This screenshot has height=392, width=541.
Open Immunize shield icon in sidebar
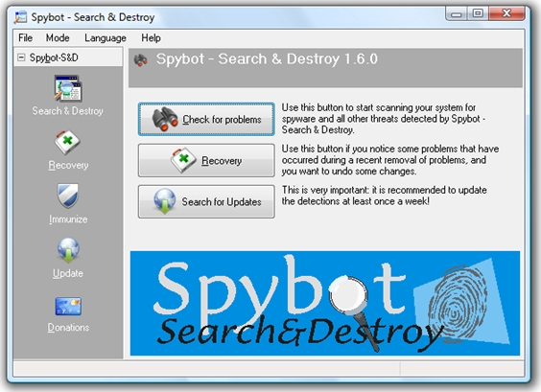(x=68, y=196)
